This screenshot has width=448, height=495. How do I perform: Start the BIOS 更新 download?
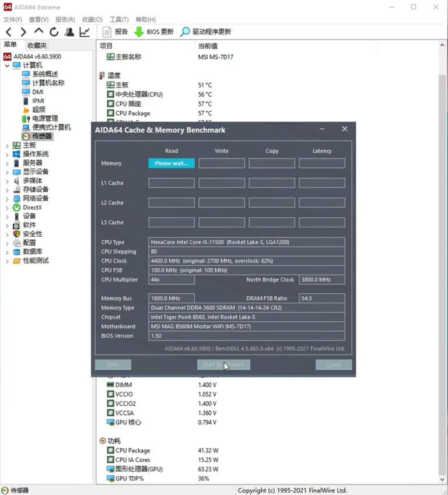coord(154,32)
